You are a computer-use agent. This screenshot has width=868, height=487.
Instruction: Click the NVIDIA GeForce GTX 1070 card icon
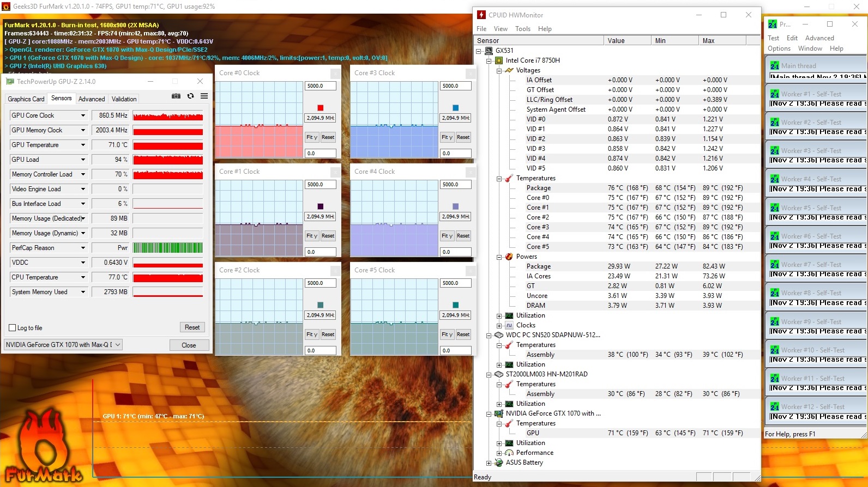(499, 413)
